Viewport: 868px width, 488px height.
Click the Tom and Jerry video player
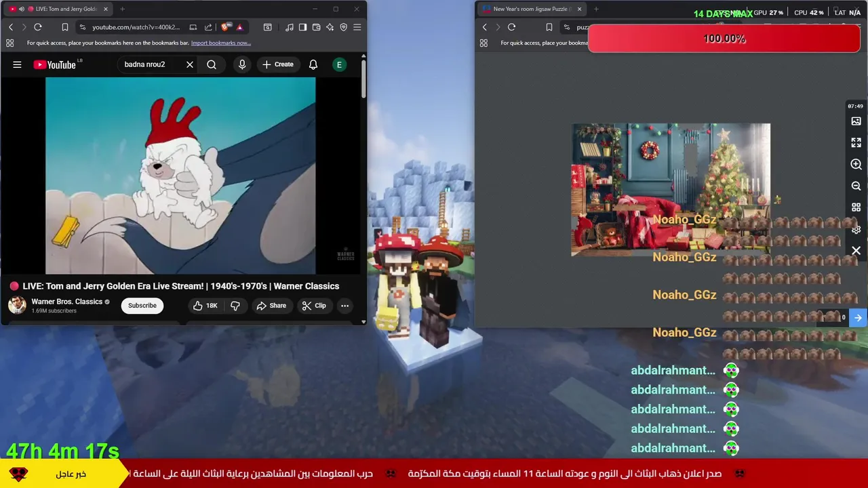pyautogui.click(x=180, y=176)
